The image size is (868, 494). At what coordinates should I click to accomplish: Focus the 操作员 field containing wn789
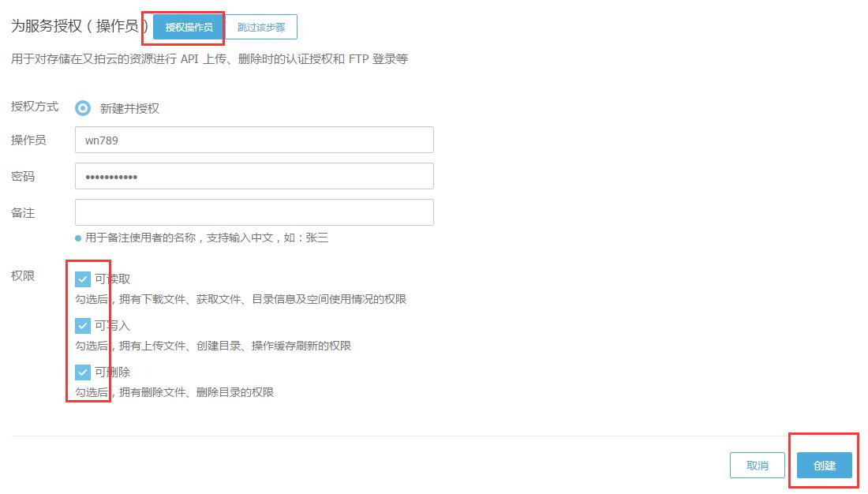coord(254,140)
